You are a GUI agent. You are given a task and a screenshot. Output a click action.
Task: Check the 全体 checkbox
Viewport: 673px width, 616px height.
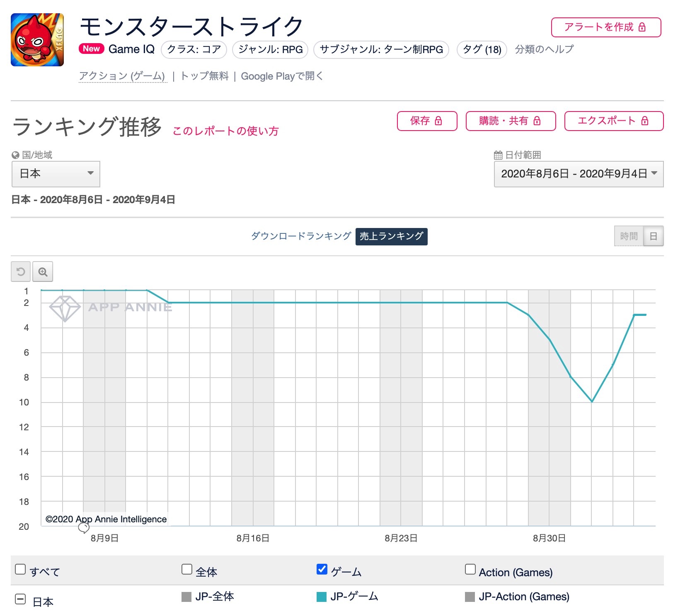pyautogui.click(x=187, y=569)
